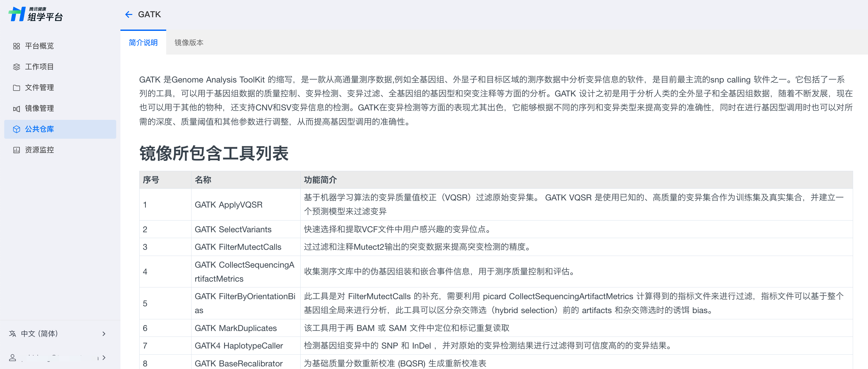868x369 pixels.
Task: Click the 镜像所包含工具列表 heading
Action: click(214, 153)
